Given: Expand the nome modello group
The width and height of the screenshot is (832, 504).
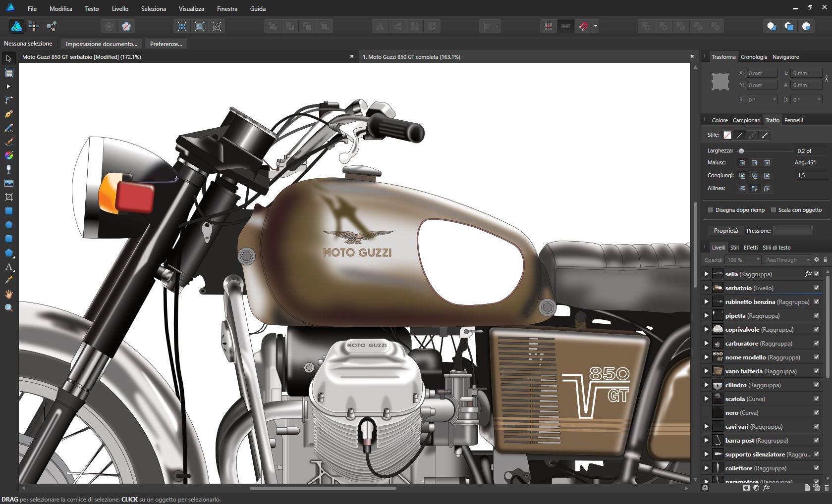Looking at the screenshot, I should pos(707,357).
